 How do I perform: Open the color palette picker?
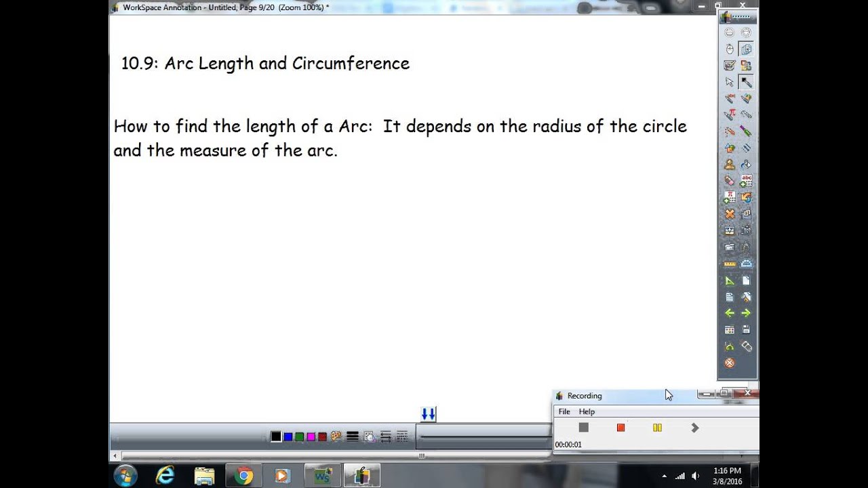click(336, 436)
